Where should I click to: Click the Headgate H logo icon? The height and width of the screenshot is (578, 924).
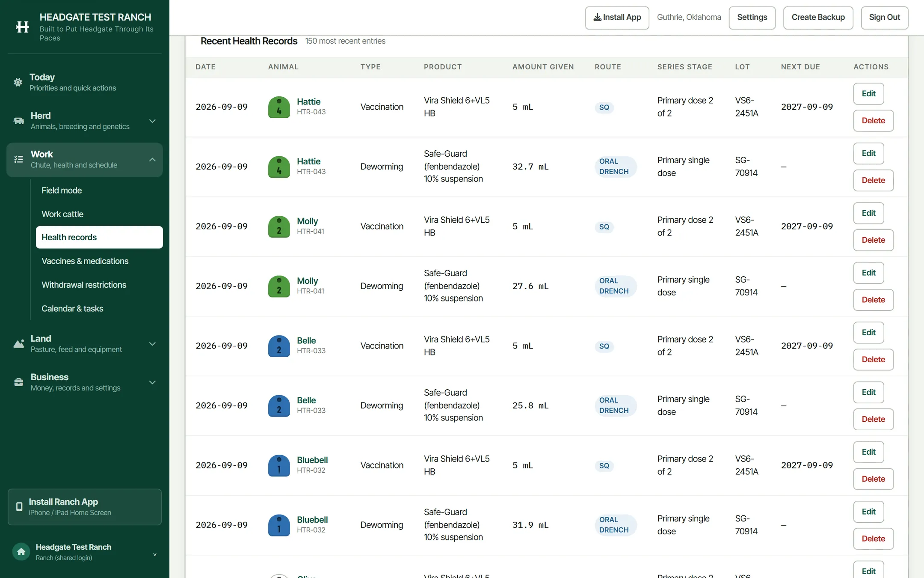[x=22, y=27]
